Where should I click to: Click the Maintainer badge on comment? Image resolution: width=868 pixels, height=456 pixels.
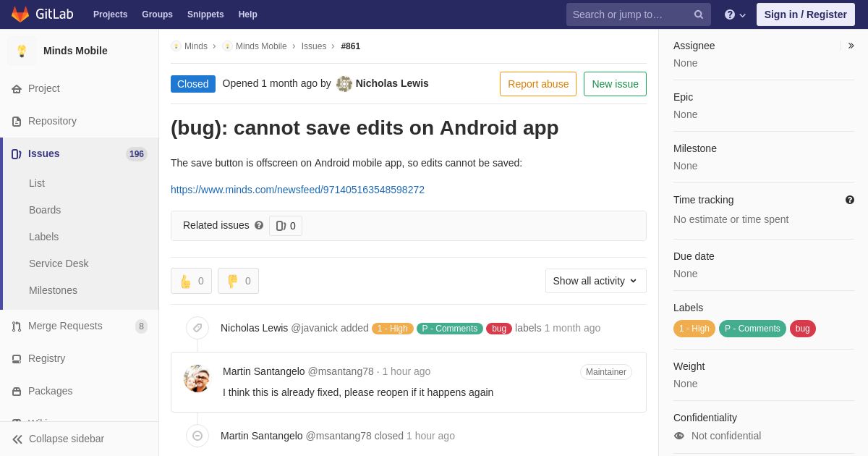606,372
